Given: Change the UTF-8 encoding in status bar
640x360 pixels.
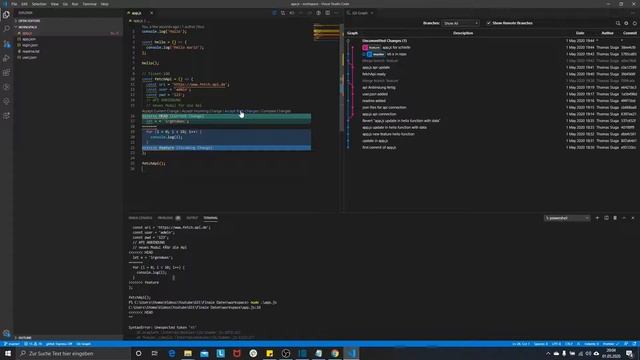Looking at the screenshot, I should tap(556, 344).
